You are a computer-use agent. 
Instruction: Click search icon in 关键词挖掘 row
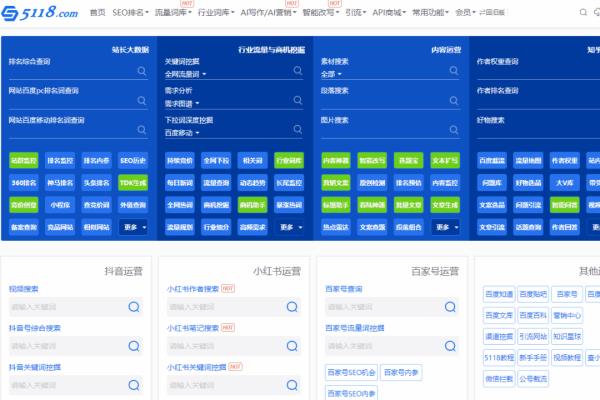click(298, 70)
